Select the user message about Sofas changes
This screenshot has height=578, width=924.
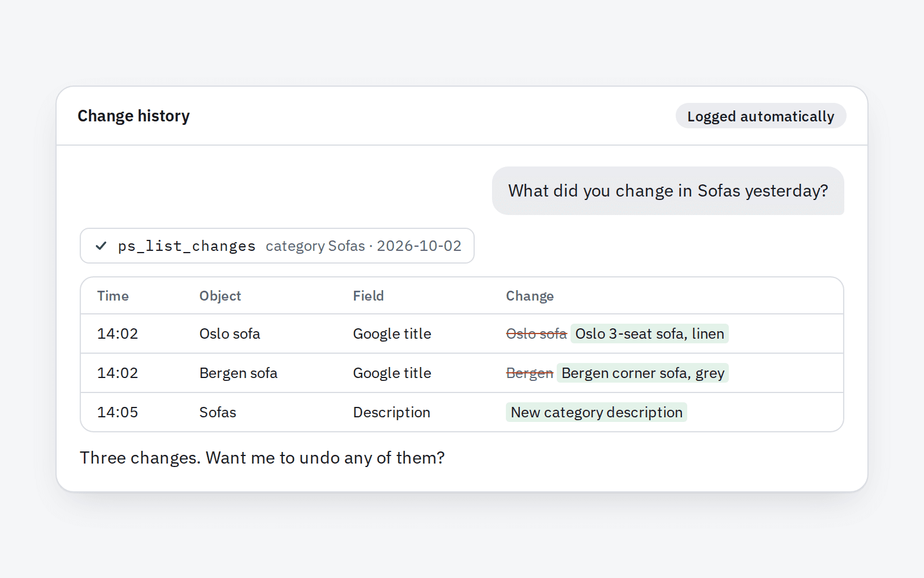pos(668,191)
